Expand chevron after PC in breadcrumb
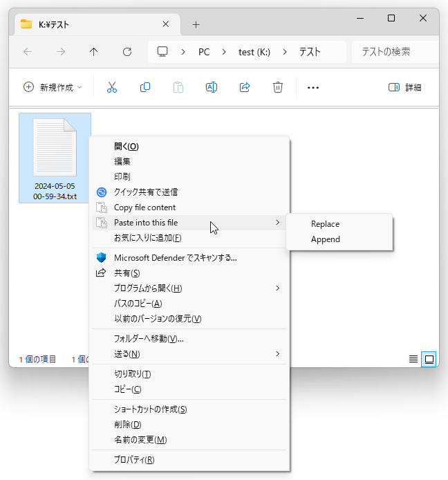Image resolution: width=448 pixels, height=480 pixels. point(224,52)
